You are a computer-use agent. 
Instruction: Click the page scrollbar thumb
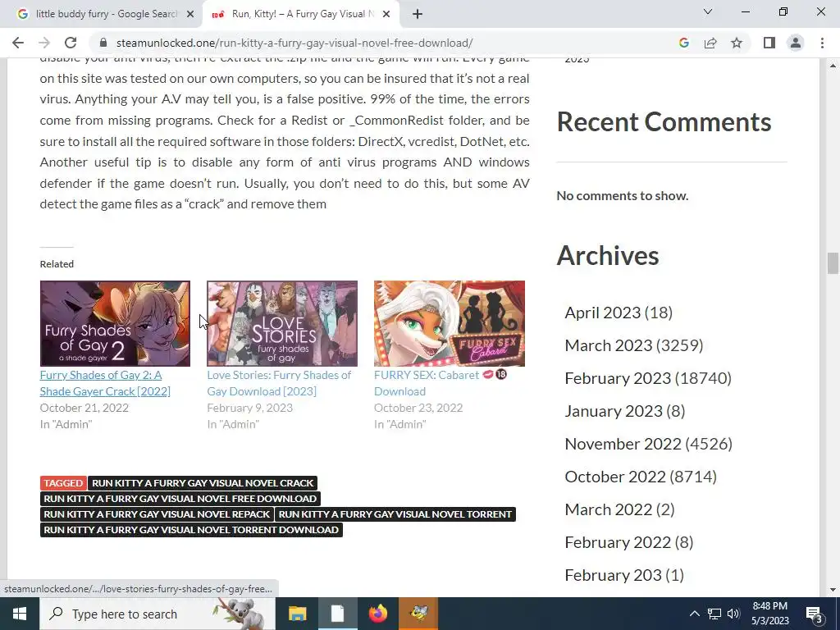pos(833,263)
